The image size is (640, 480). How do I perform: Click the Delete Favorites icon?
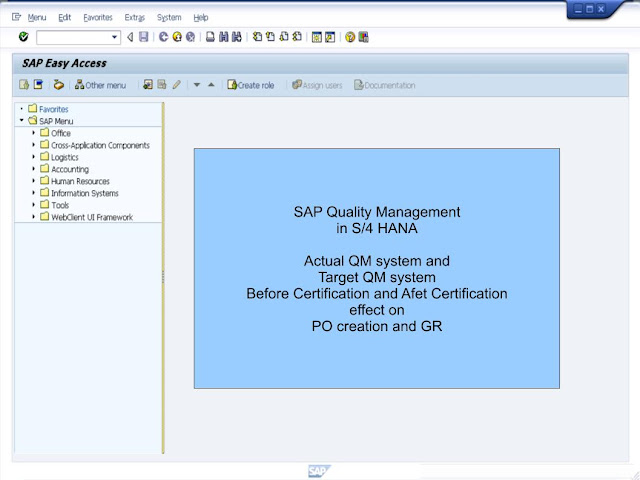pos(162,84)
